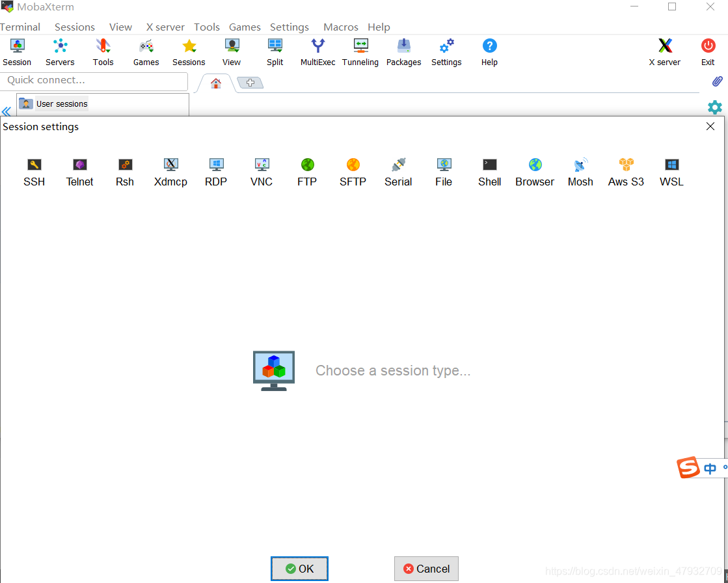Open the Macros menu

341,27
